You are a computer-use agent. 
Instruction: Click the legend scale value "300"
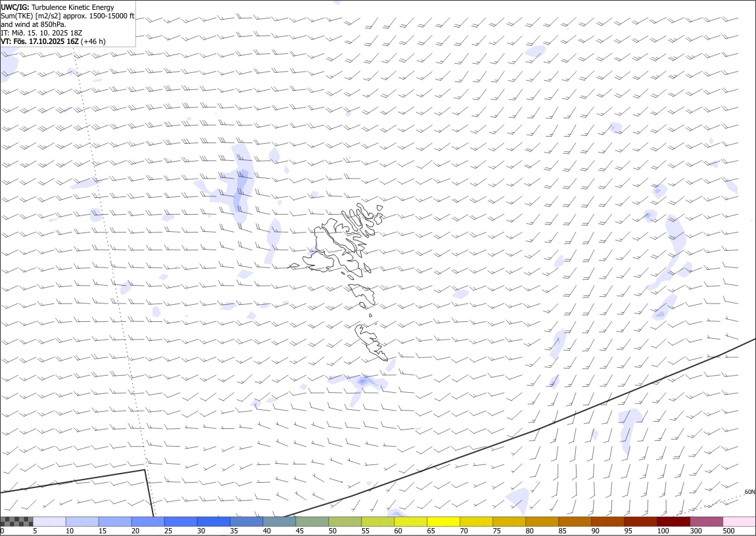(696, 531)
